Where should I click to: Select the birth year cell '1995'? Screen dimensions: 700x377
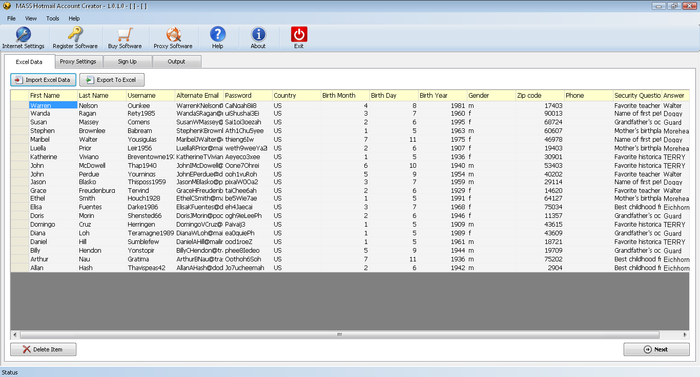(442, 122)
